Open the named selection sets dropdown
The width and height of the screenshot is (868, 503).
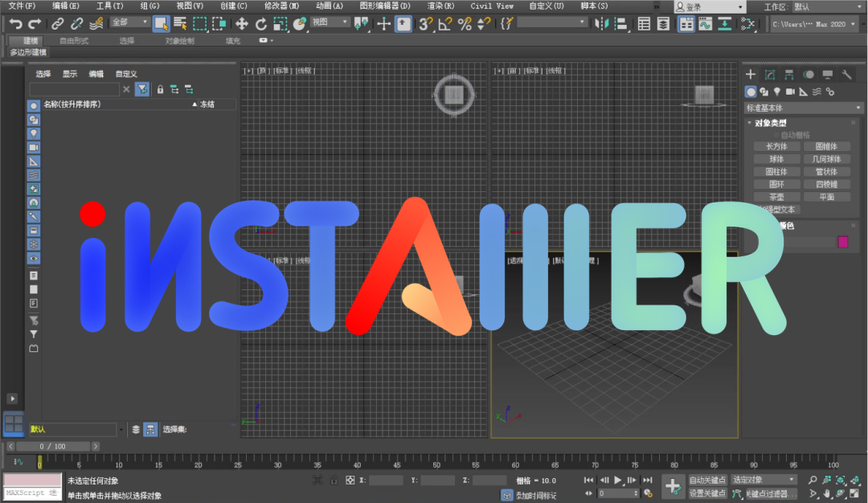(551, 22)
